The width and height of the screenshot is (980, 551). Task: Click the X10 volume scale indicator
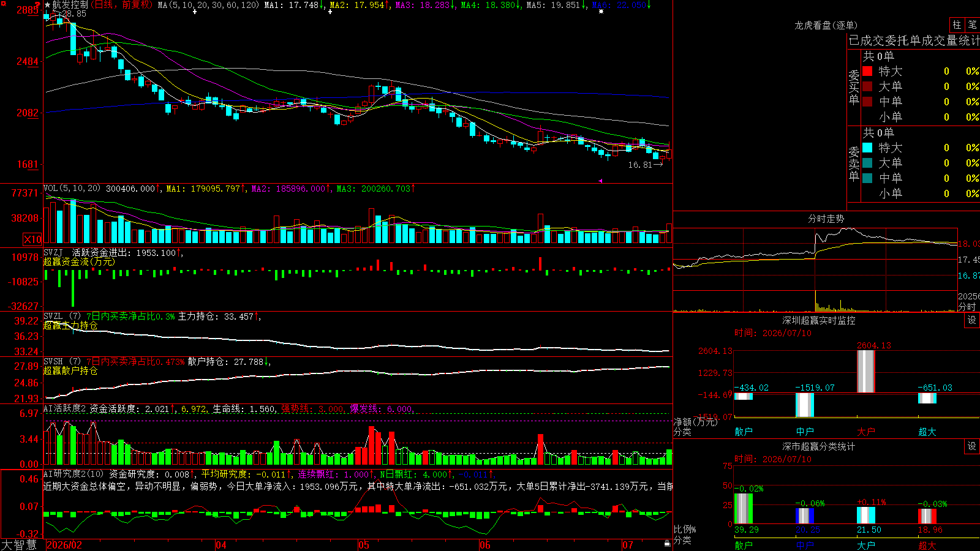[32, 239]
